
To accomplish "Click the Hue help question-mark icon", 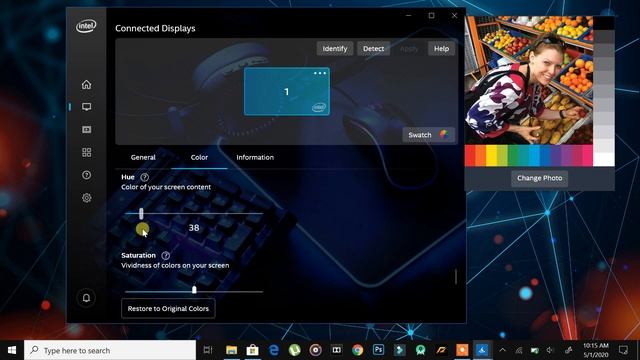I will pos(144,177).
